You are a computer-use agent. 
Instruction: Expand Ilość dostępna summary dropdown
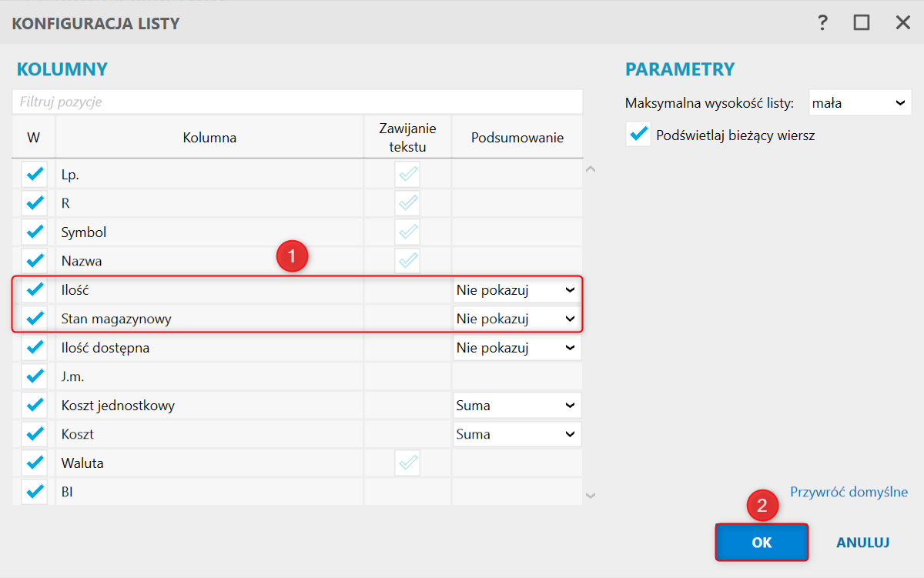[x=516, y=348]
